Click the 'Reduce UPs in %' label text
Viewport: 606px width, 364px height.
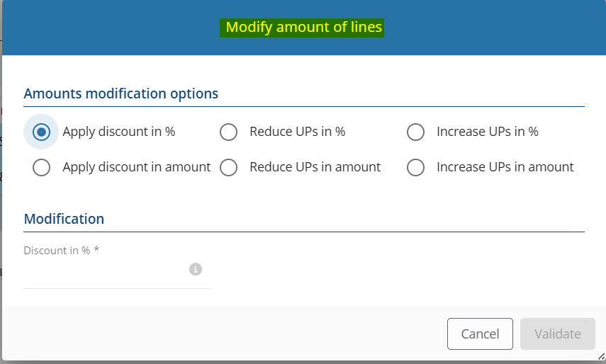297,132
